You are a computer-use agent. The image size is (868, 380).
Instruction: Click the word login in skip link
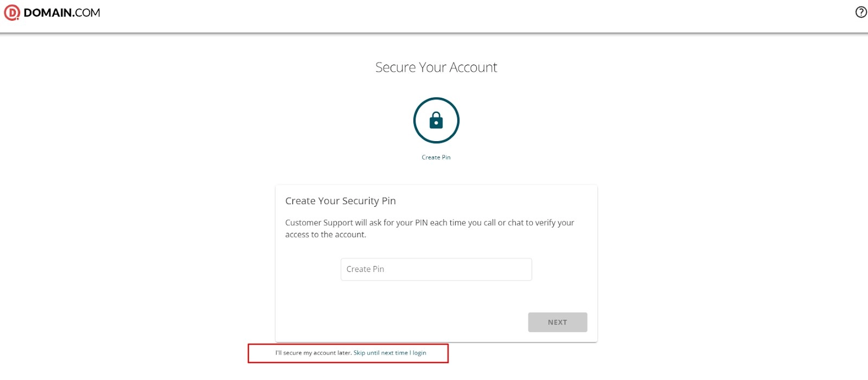[419, 353]
